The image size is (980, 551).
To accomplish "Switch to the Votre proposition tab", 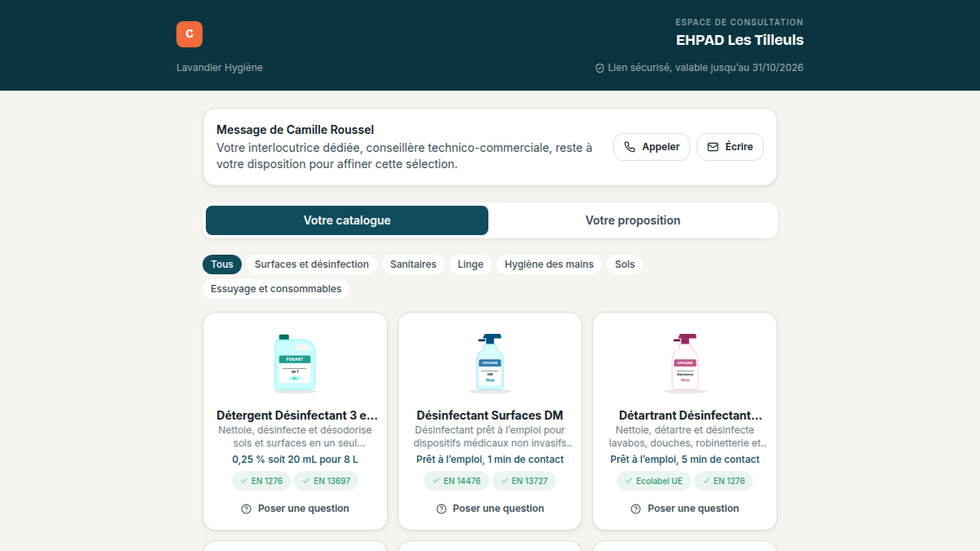I will point(633,220).
